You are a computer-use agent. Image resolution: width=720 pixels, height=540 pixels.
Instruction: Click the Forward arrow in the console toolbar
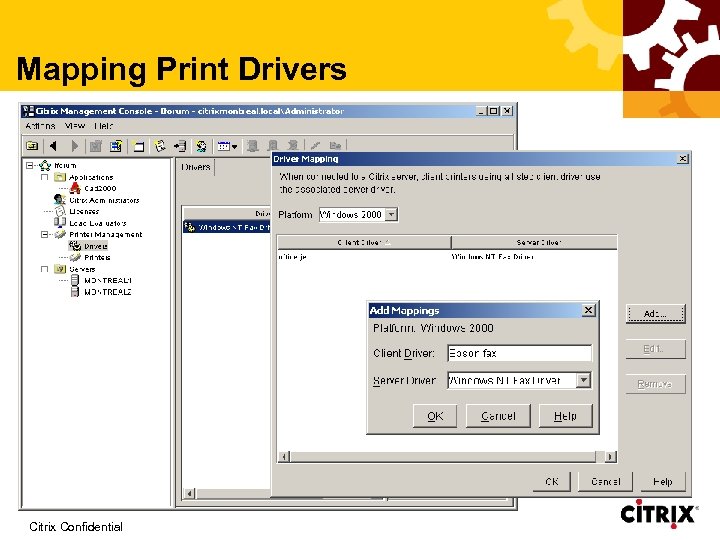click(x=74, y=146)
